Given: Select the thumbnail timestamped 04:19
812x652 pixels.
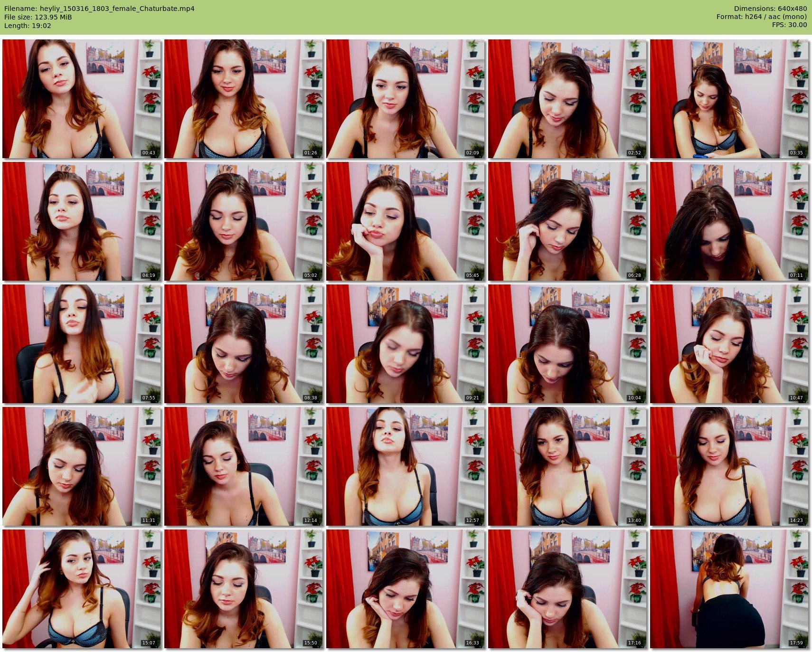Looking at the screenshot, I should [82, 221].
